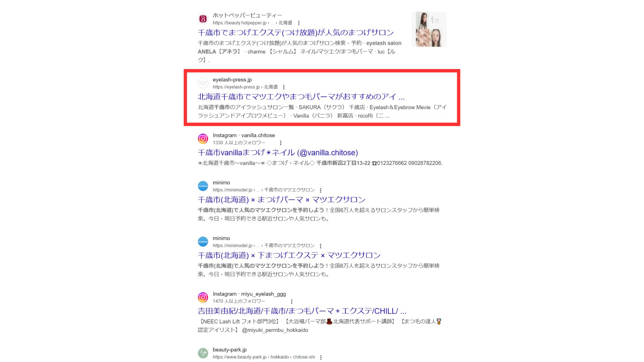Open the 北海道千歳市でマツエク result title link
Image resolution: width=644 pixels, height=362 pixels.
[x=301, y=97]
